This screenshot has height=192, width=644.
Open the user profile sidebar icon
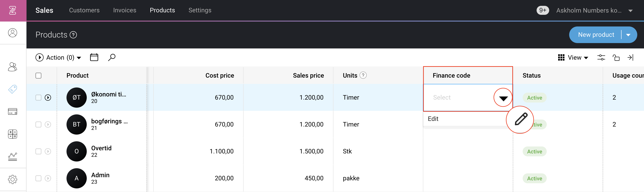(13, 33)
